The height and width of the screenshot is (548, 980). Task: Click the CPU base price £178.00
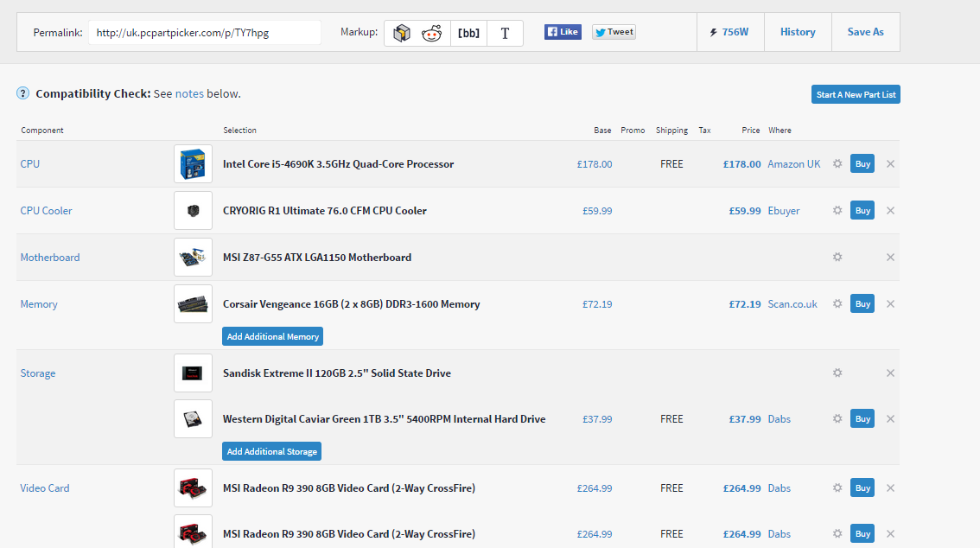pos(595,163)
